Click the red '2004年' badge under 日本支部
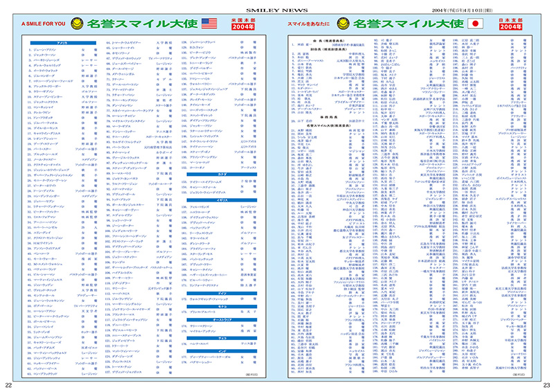 [x=510, y=27]
